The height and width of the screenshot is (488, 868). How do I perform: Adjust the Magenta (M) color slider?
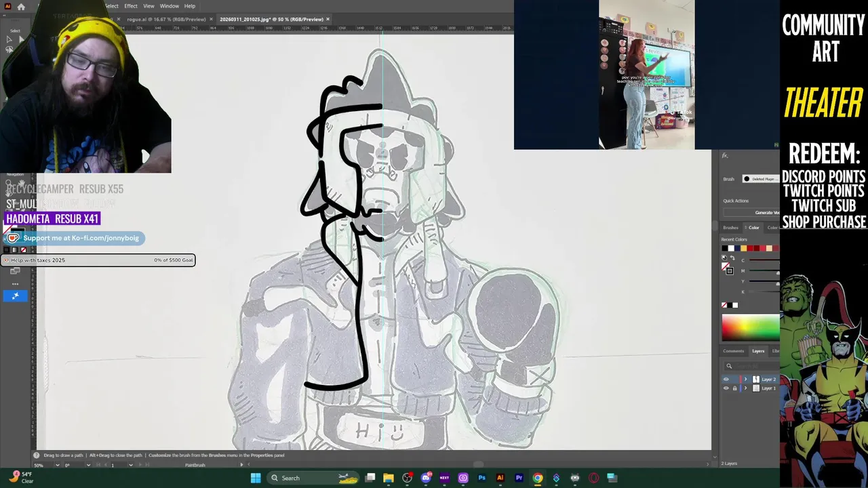763,271
